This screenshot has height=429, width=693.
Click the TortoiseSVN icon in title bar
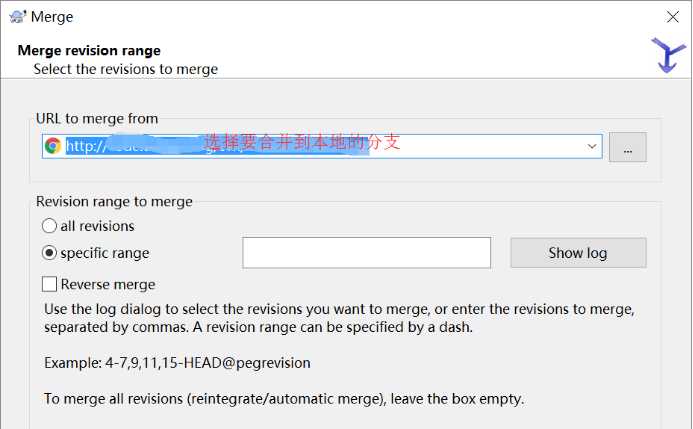coord(18,17)
